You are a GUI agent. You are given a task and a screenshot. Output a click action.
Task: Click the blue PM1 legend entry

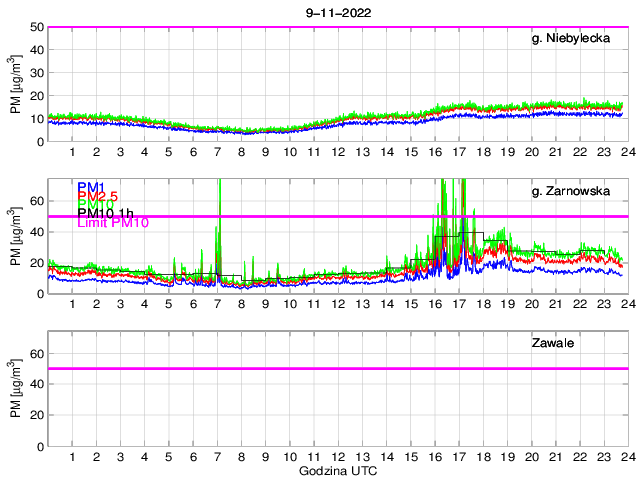pos(90,187)
